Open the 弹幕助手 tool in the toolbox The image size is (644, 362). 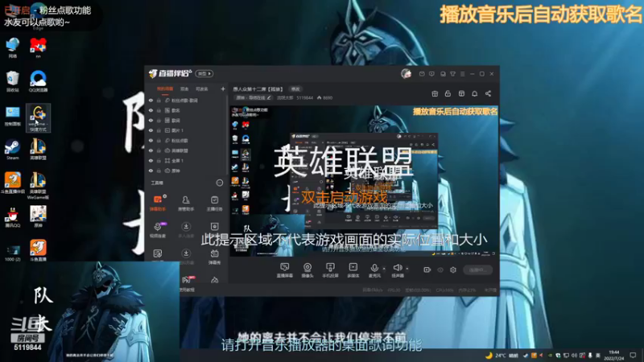[158, 204]
